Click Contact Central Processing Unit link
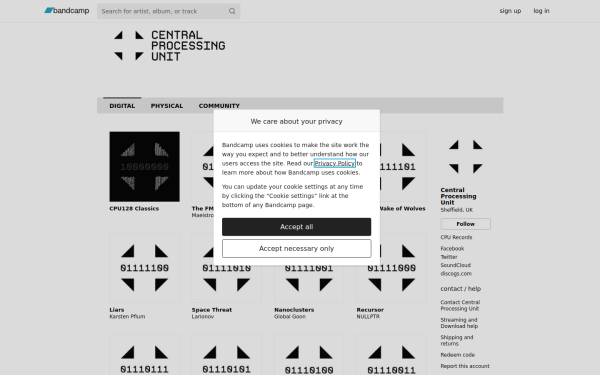The height and width of the screenshot is (375, 600). tap(460, 305)
